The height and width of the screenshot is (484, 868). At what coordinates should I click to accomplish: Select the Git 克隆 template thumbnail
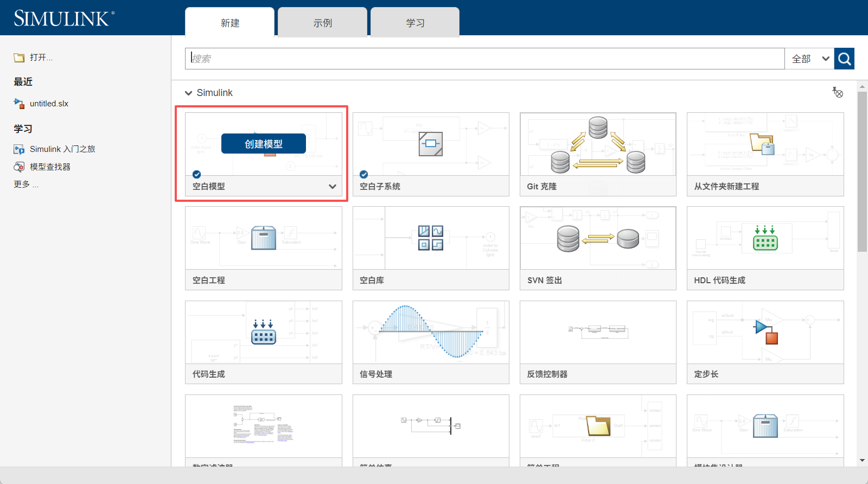coord(598,144)
